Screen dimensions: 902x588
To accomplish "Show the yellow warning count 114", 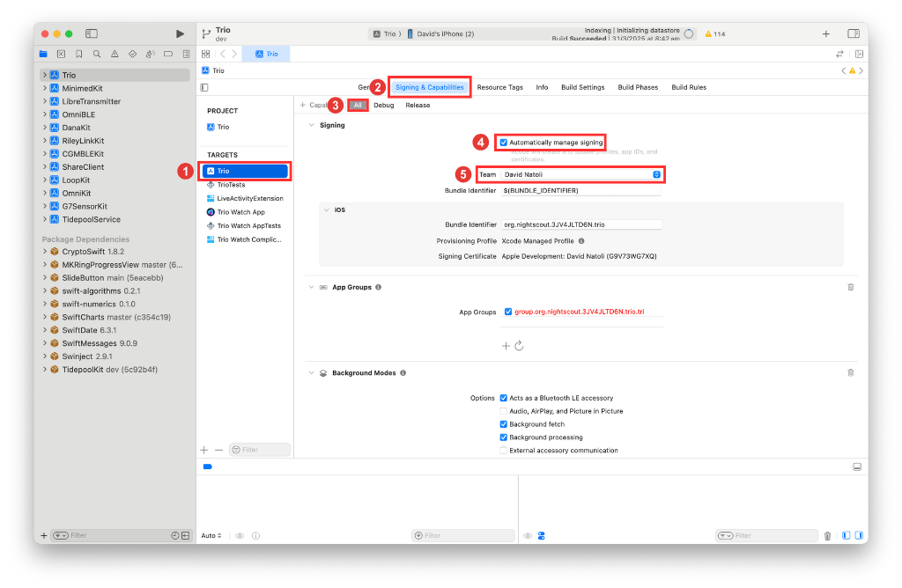I will coord(715,34).
